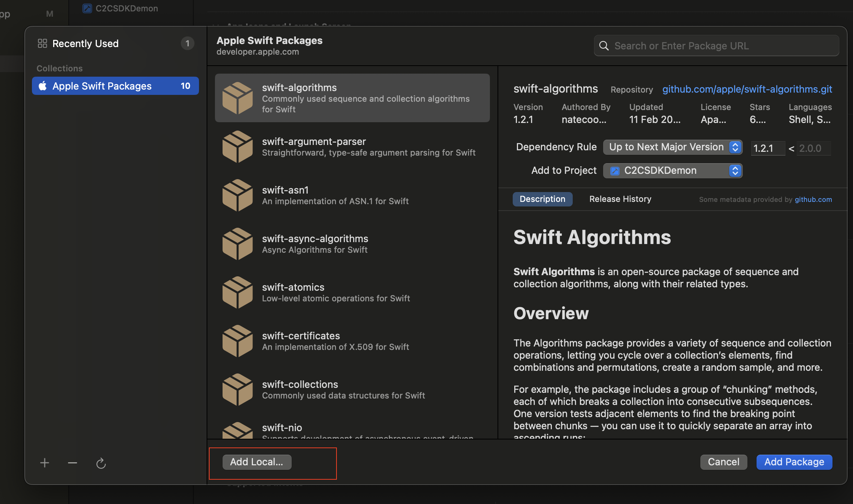The width and height of the screenshot is (853, 504).
Task: Click the remove collection minus icon
Action: coord(72,463)
